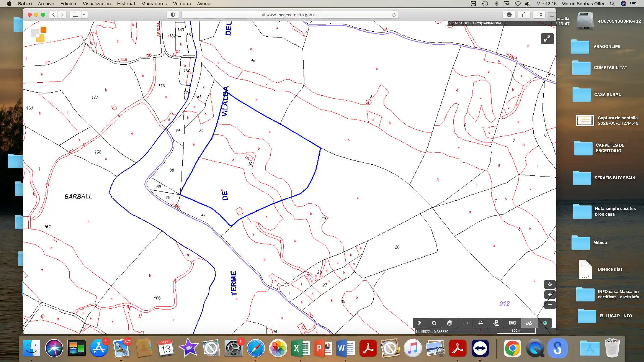Toggle the highlighted 3D cubes tool
The width and height of the screenshot is (644, 362).
point(529,323)
